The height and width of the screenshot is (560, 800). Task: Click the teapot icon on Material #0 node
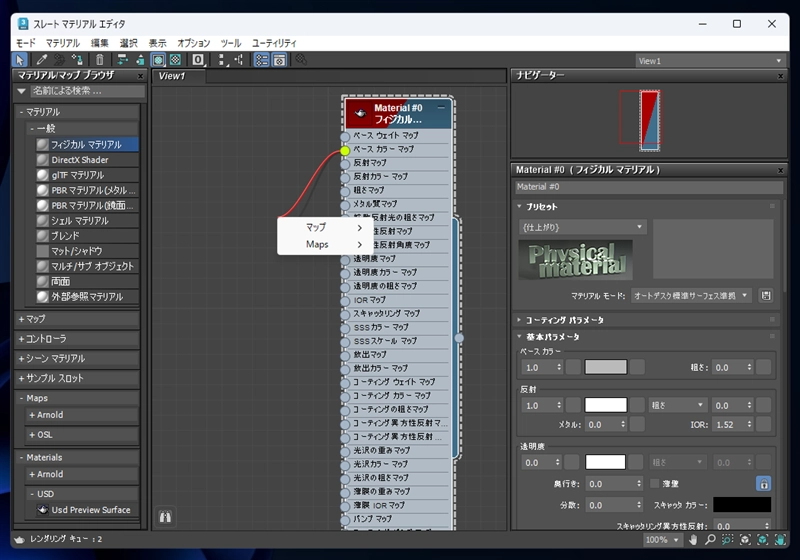[x=360, y=113]
